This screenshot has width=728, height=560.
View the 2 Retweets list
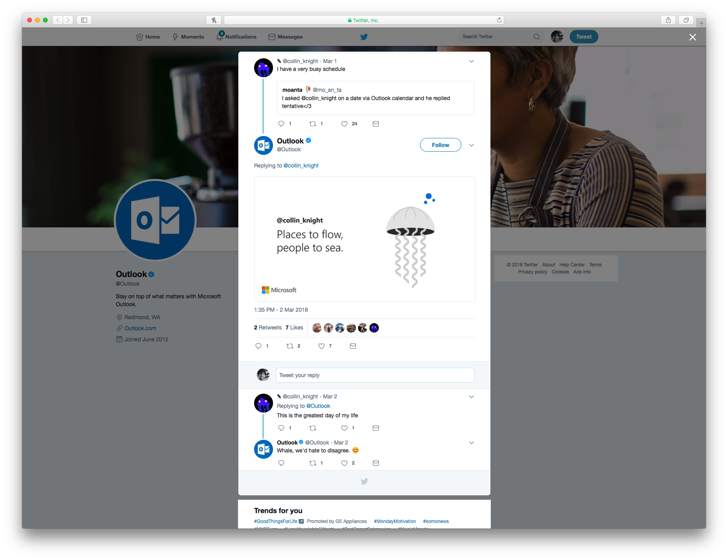pos(268,327)
